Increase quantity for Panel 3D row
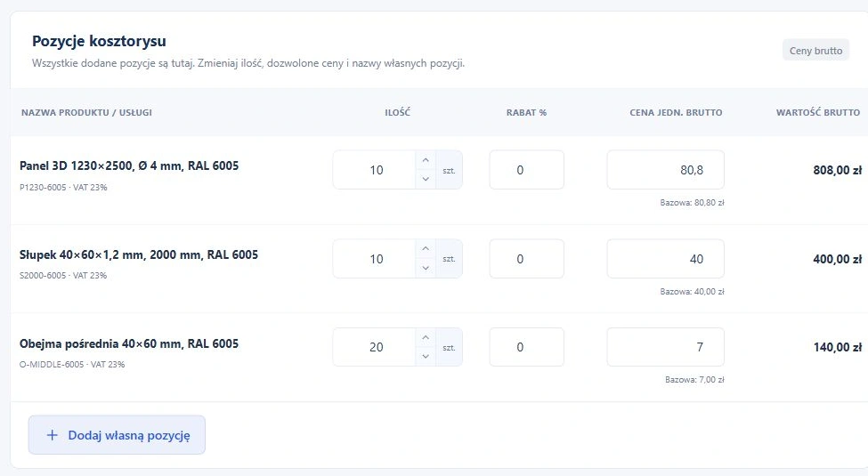This screenshot has height=476, width=868. [426, 160]
